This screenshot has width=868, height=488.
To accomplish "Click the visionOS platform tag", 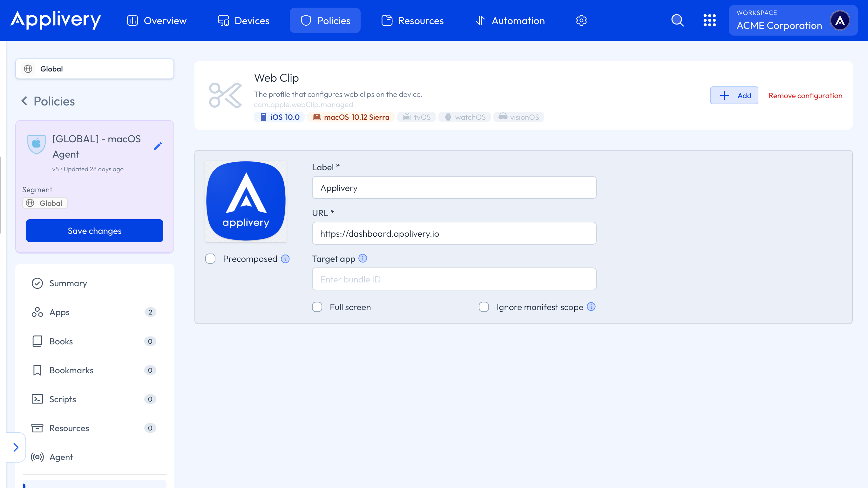I will coord(519,117).
